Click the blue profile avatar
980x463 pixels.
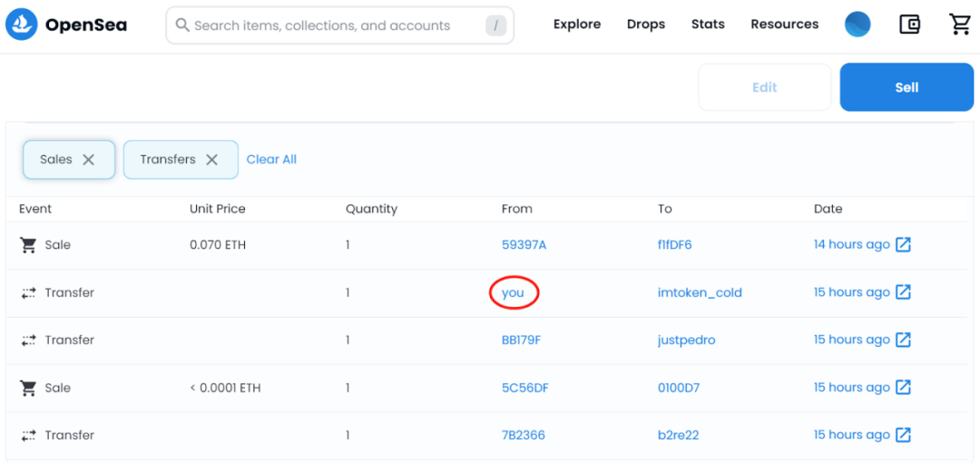point(857,25)
